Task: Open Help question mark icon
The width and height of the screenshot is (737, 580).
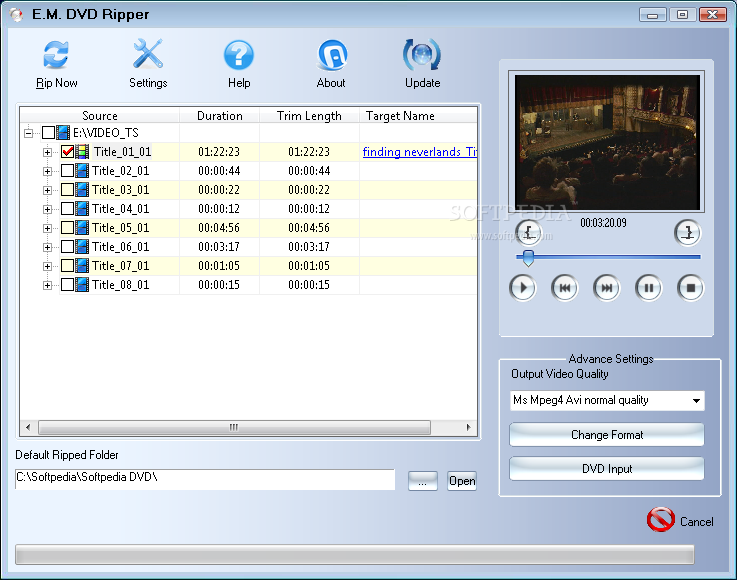Action: (x=239, y=55)
